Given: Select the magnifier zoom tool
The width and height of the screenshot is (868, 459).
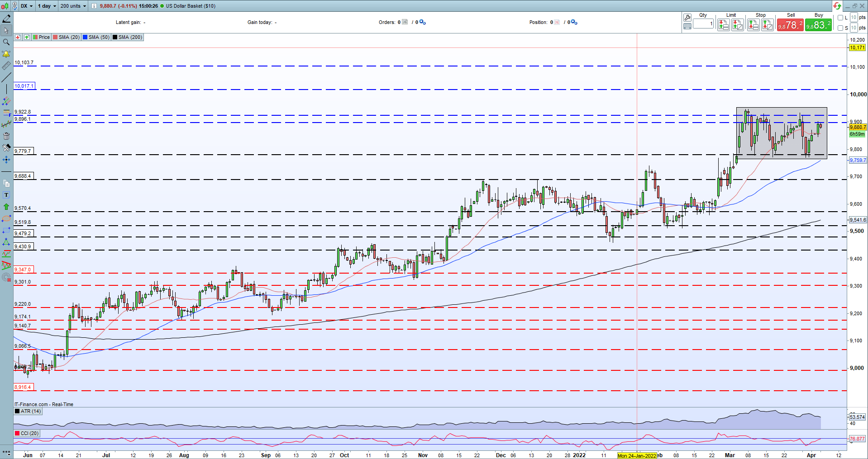Looking at the screenshot, I should click(6, 42).
